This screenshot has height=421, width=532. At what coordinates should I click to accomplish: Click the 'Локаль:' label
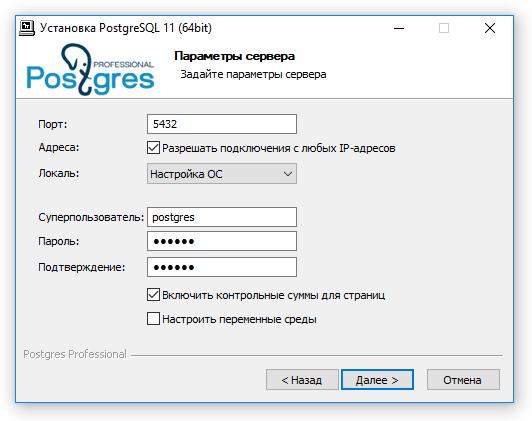(x=58, y=173)
